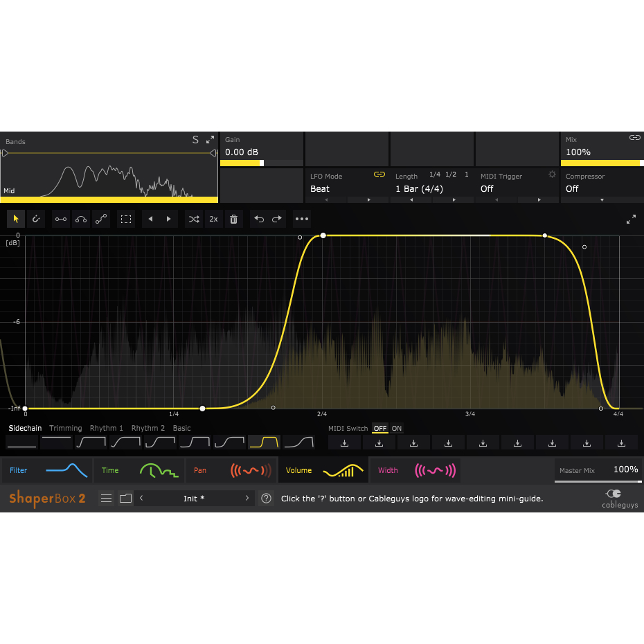The height and width of the screenshot is (644, 644).
Task: Activate the marquee selection tool
Action: tap(125, 219)
